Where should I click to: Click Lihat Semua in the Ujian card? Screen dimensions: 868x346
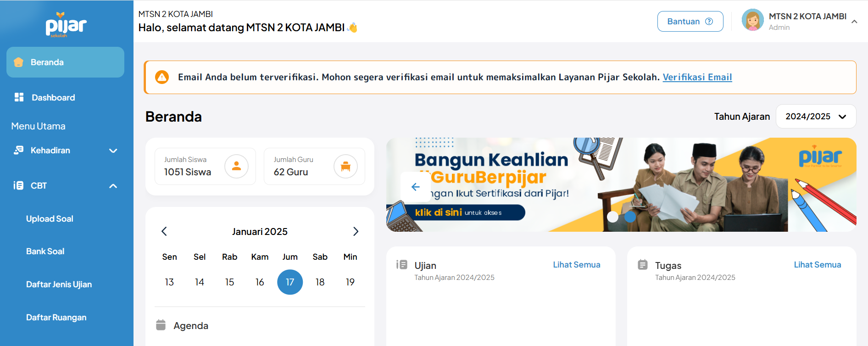577,265
